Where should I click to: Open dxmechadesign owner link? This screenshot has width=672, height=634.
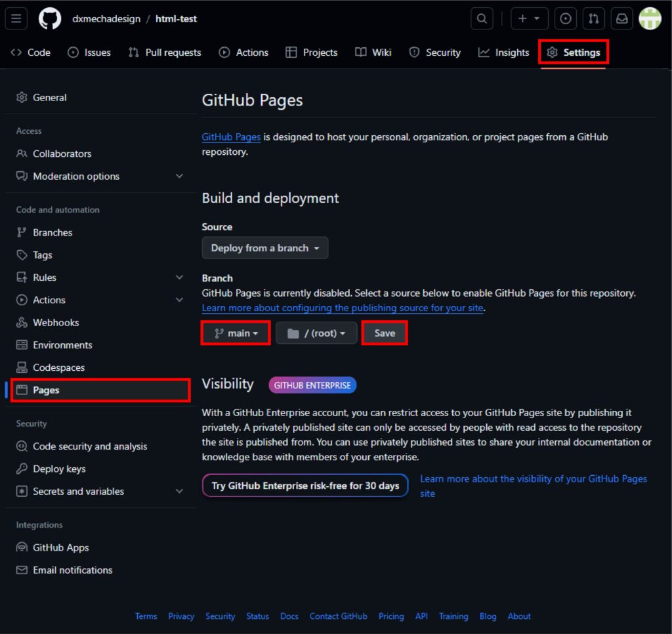coord(106,19)
